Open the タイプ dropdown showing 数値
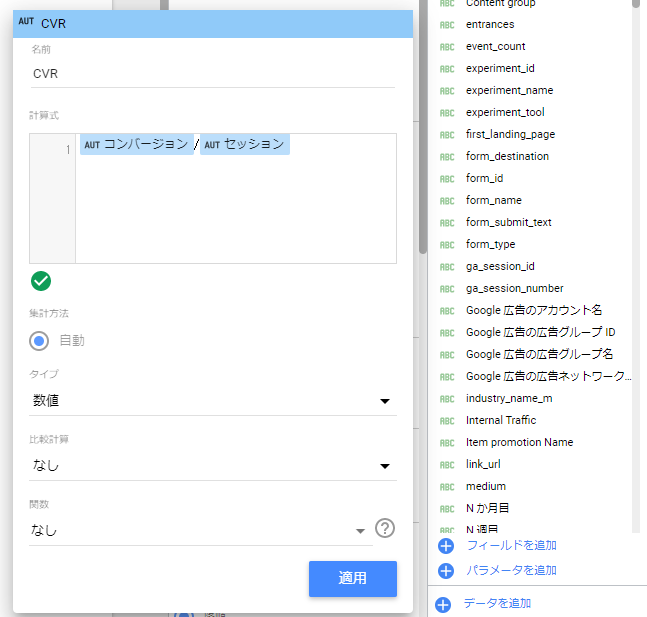 212,401
